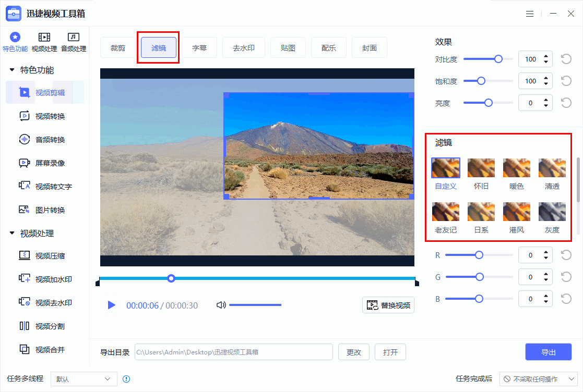The image size is (583, 392).
Task: Click the 对比度 slider handle
Action: click(x=498, y=59)
